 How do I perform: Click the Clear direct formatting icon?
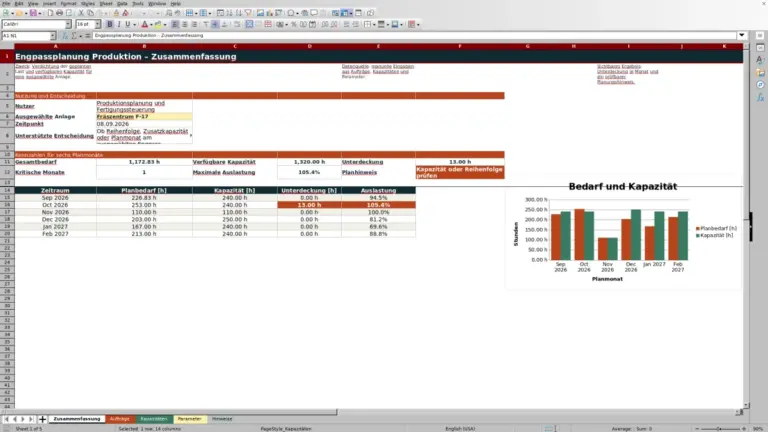[x=125, y=13]
